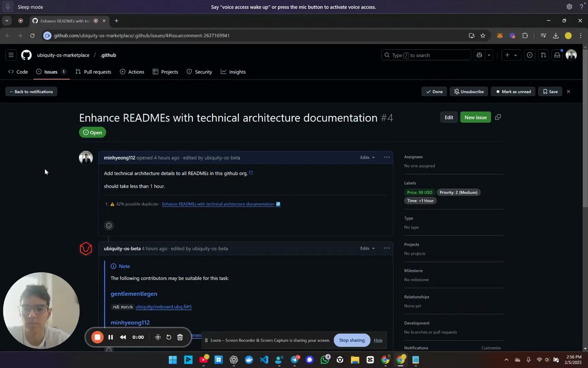The image size is (588, 368).
Task: Open the ubiquity/onboard.ubq.fi#5 link
Action: (164, 307)
